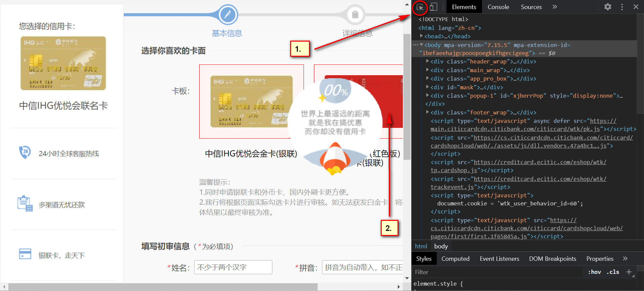
Task: Click the 基本信息 step pencil icon
Action: coord(228,14)
